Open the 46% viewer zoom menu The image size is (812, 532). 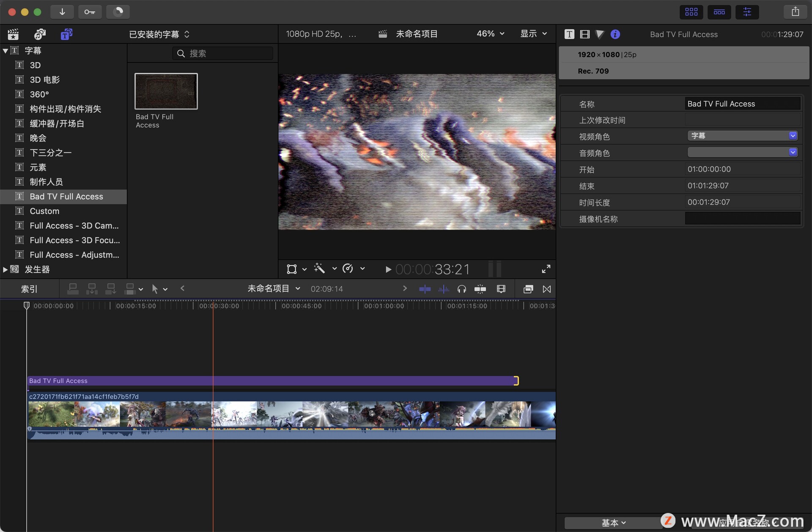tap(491, 34)
